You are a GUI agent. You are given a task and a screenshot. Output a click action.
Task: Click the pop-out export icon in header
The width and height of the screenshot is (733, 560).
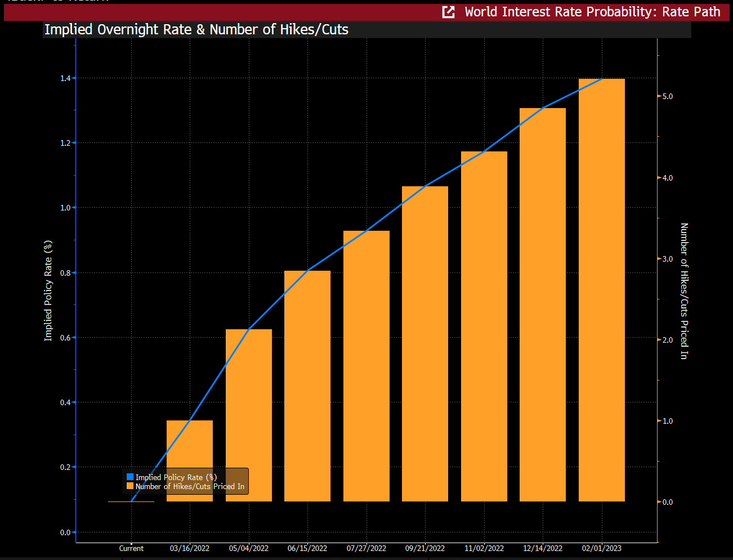(448, 12)
